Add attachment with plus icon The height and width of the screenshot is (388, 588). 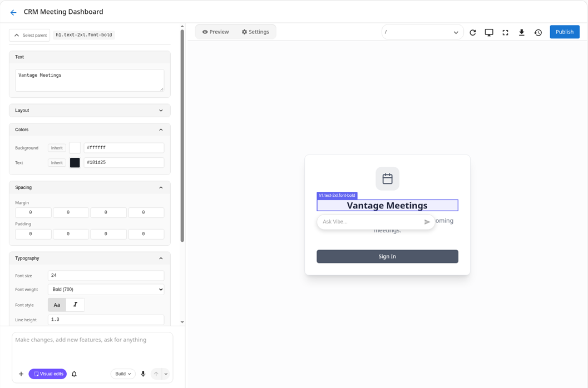point(21,374)
